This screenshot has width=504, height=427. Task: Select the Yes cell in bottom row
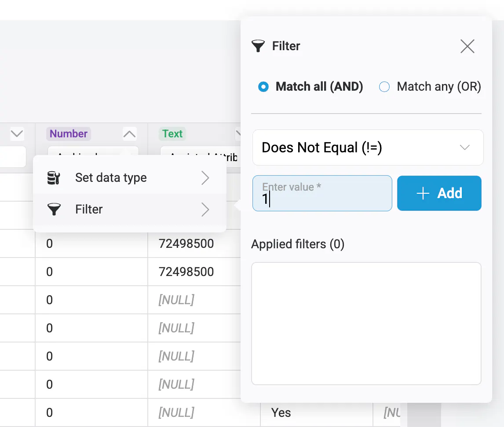coord(281,412)
